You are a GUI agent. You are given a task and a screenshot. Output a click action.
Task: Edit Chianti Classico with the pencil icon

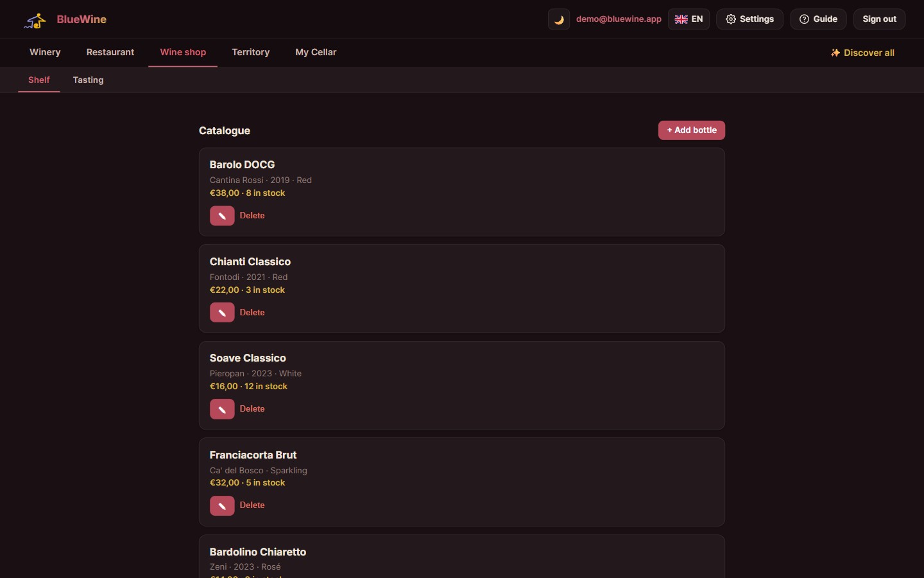222,313
